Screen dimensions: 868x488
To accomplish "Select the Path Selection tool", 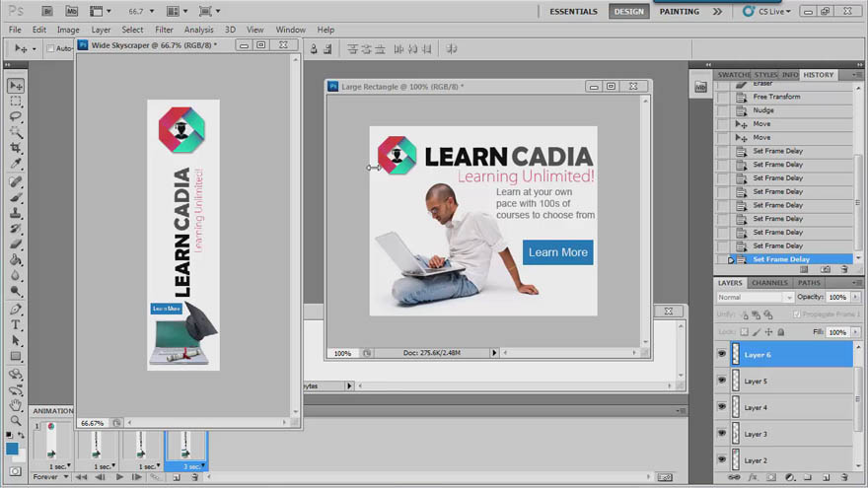I will tap(16, 340).
